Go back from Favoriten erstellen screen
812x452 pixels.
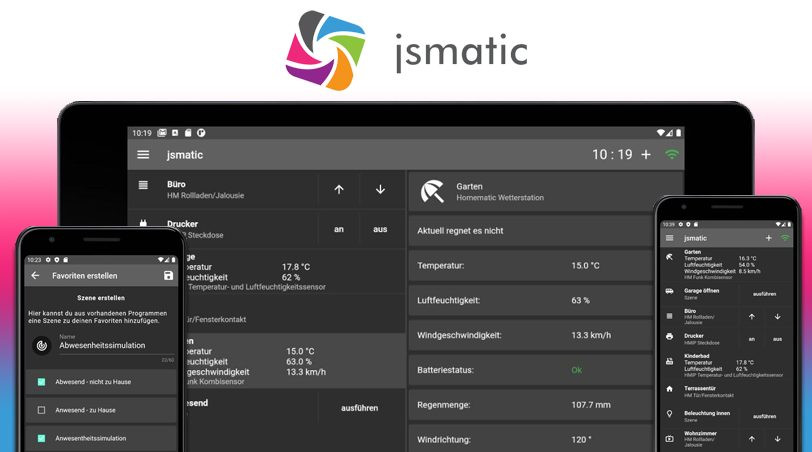pyautogui.click(x=35, y=275)
